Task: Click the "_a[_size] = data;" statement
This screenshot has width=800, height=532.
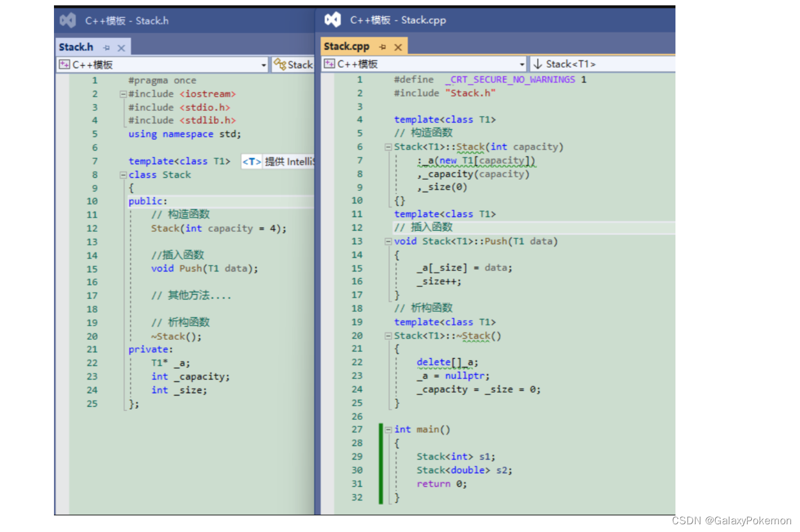Action: 464,268
